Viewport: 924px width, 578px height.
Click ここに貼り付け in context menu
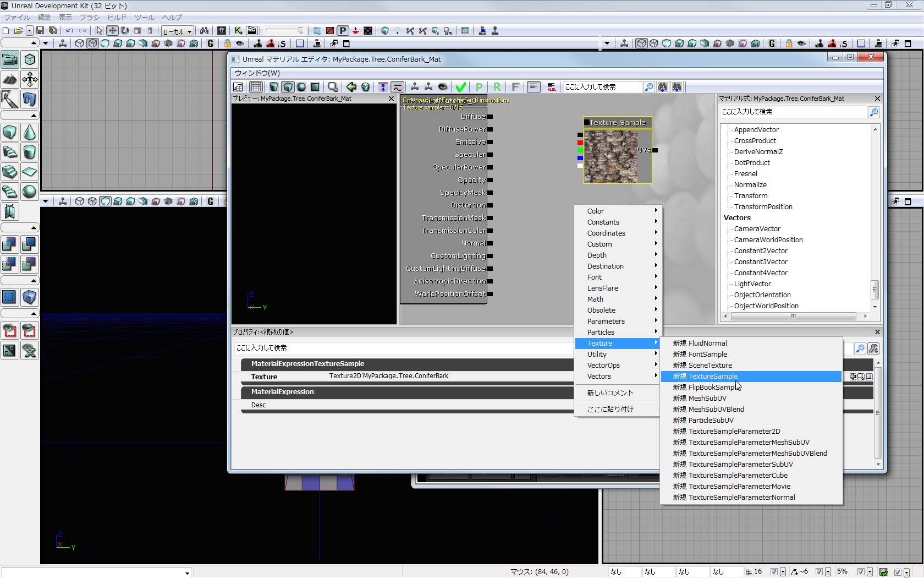610,409
